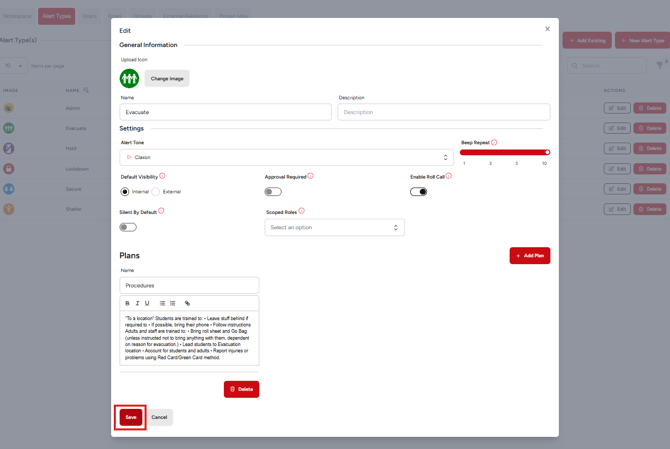The height and width of the screenshot is (449, 670).
Task: Expand the Scoped Roles dropdown
Action: point(334,227)
